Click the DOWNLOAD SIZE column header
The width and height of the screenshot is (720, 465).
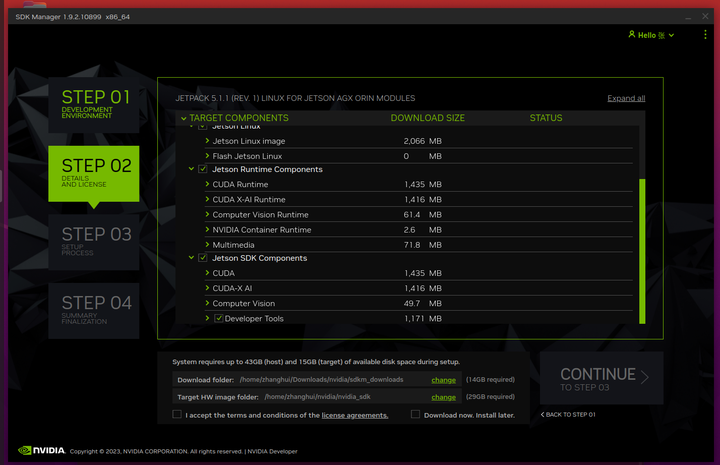(x=427, y=118)
